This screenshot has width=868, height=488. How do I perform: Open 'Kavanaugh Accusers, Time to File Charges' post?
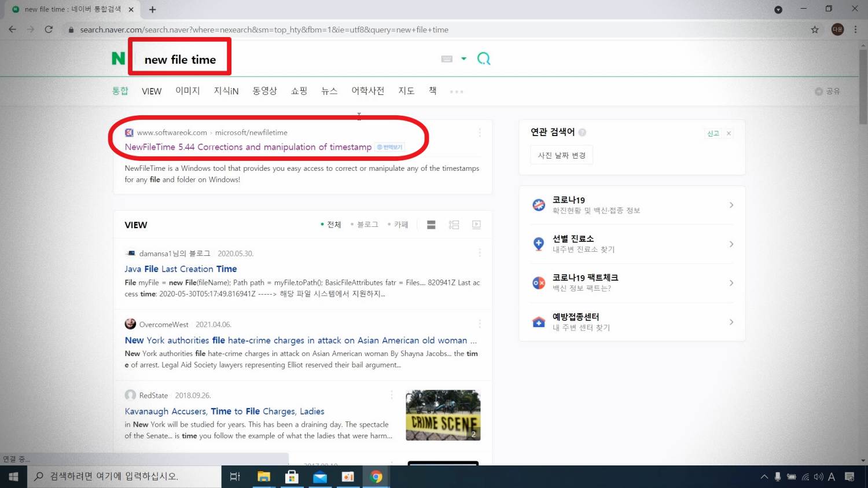225,411
